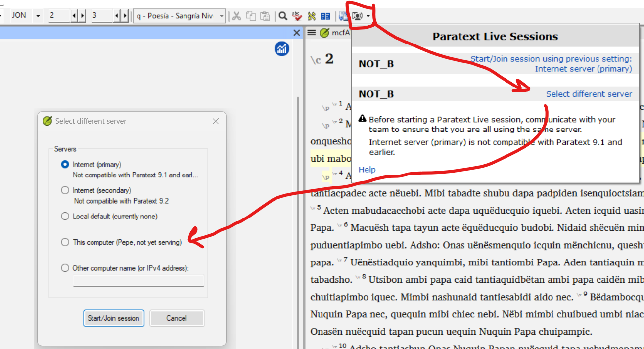Click Cancel in the server dialog

(177, 318)
